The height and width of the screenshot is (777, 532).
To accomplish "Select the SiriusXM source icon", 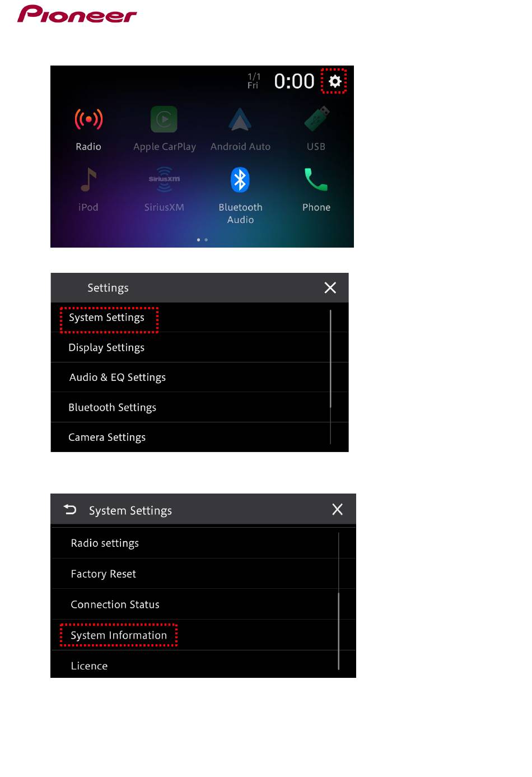I will (x=164, y=179).
